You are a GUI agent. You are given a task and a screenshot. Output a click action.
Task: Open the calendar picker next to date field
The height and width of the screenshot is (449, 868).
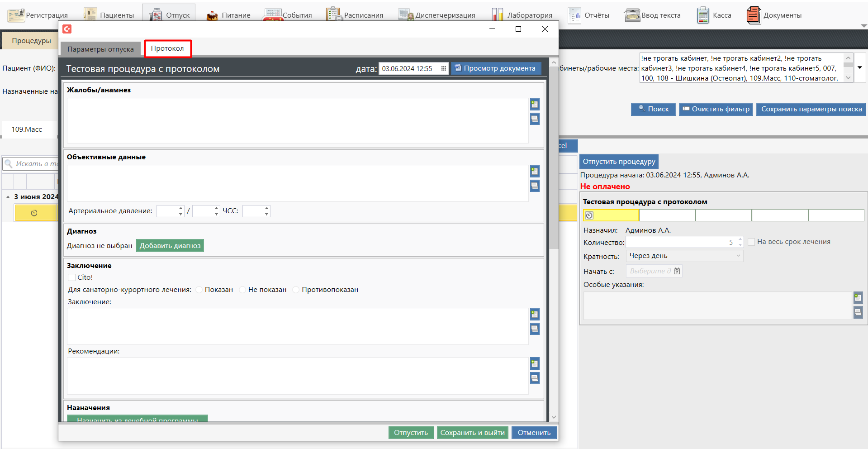(443, 69)
